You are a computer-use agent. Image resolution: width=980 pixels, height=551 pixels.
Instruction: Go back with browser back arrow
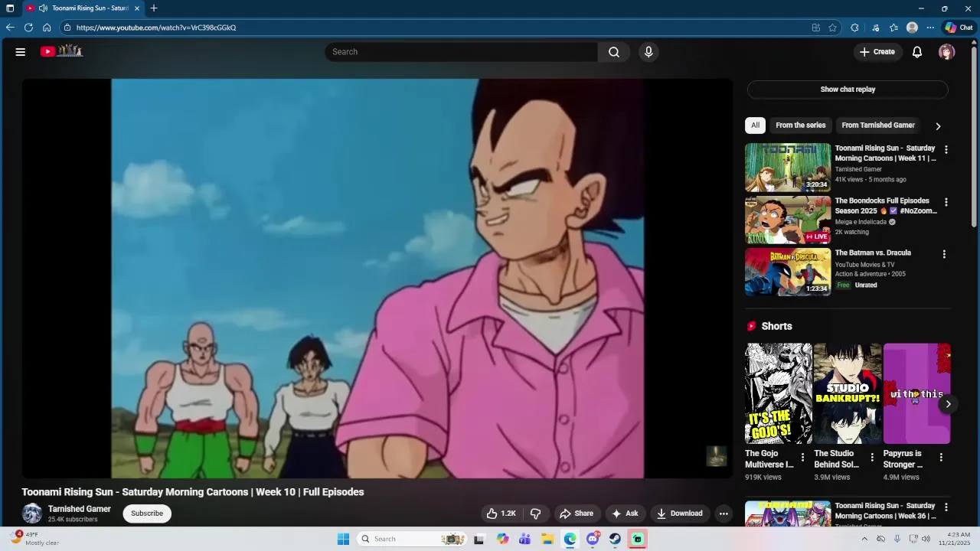(x=10, y=28)
